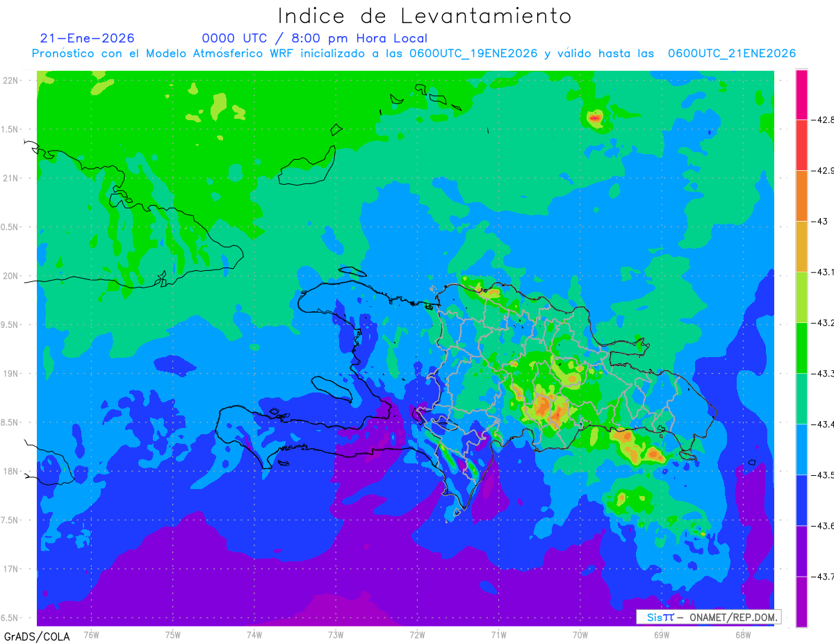Click the WRF forecast description line

pos(414,53)
